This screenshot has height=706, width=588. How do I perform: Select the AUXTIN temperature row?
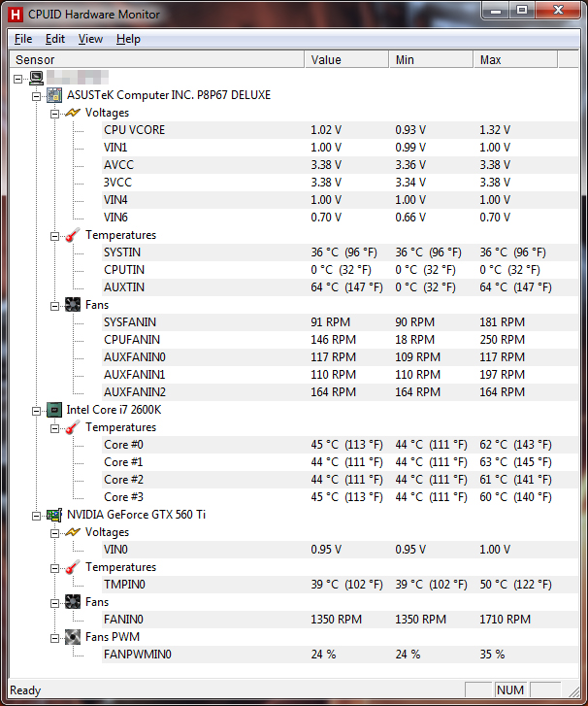pyautogui.click(x=341, y=287)
